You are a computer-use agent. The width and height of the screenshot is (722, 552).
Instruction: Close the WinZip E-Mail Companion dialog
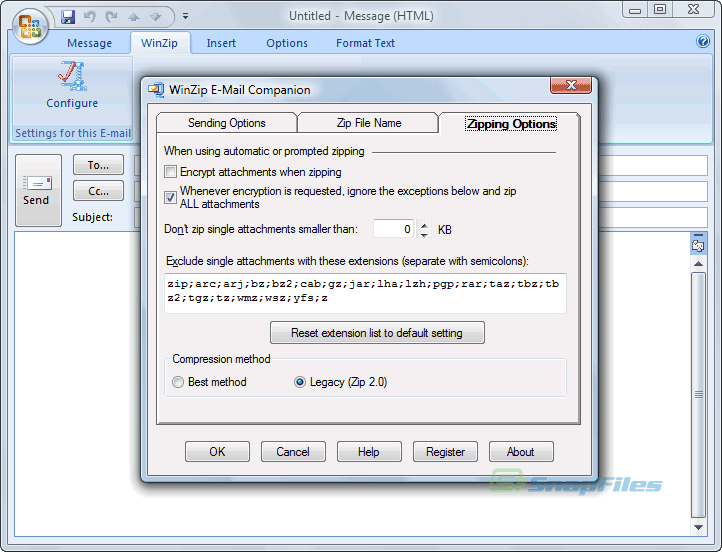tap(571, 85)
